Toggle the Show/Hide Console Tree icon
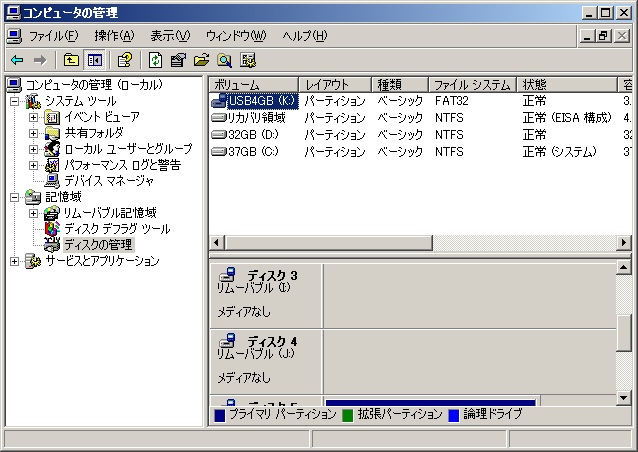Viewport: 638px width, 452px height. 94,61
